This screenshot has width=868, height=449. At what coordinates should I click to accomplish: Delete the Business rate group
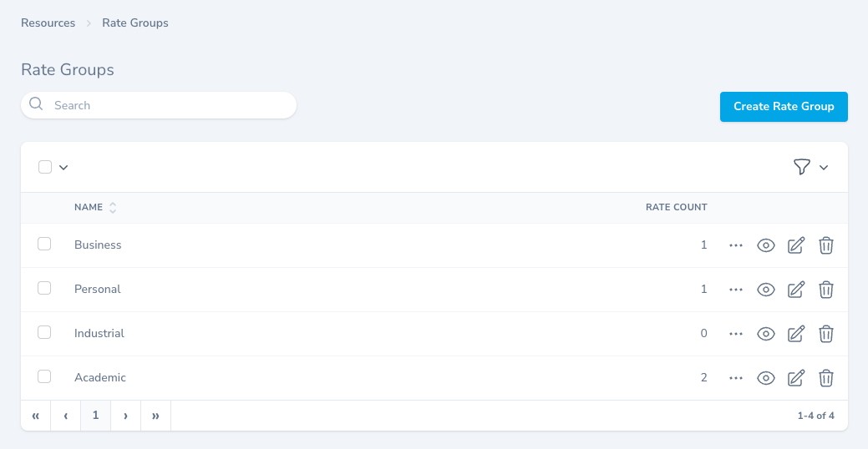point(825,245)
